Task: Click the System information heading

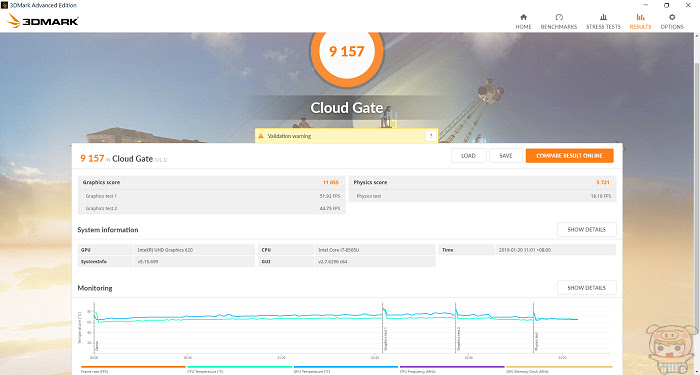Action: coord(108,230)
